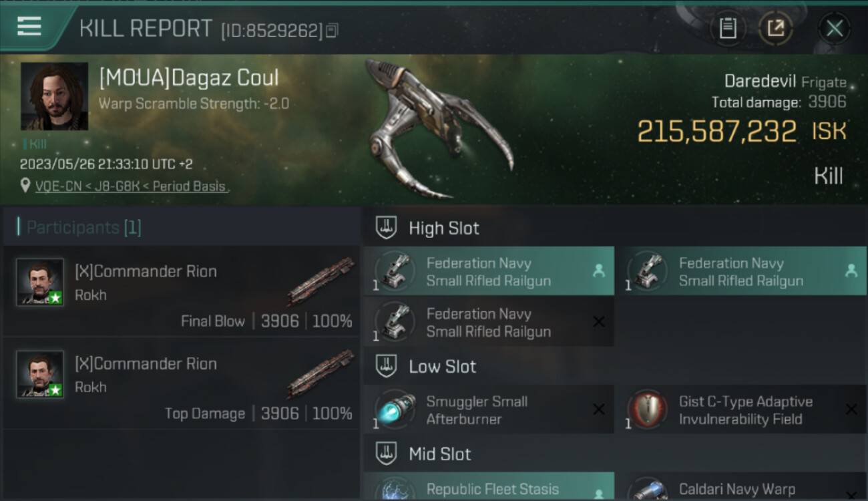
Task: Select Gist C-Type Adaptive Invulnerability Field
Action: coord(741,409)
